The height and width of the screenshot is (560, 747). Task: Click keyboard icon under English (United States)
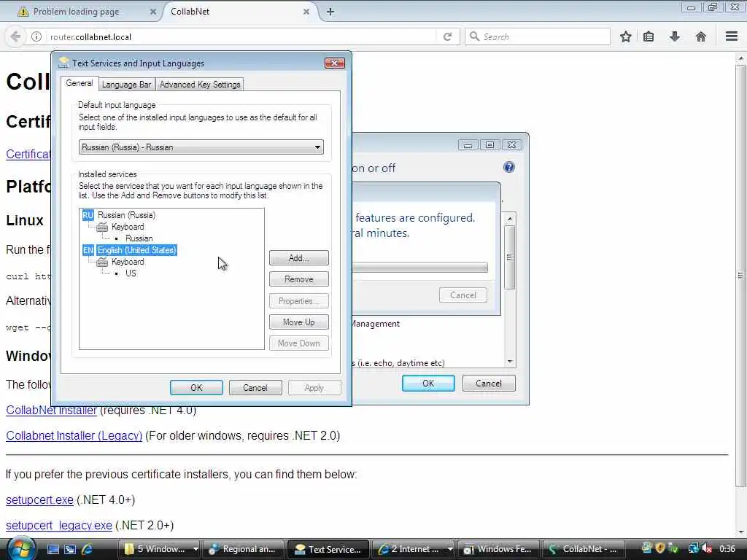(102, 262)
